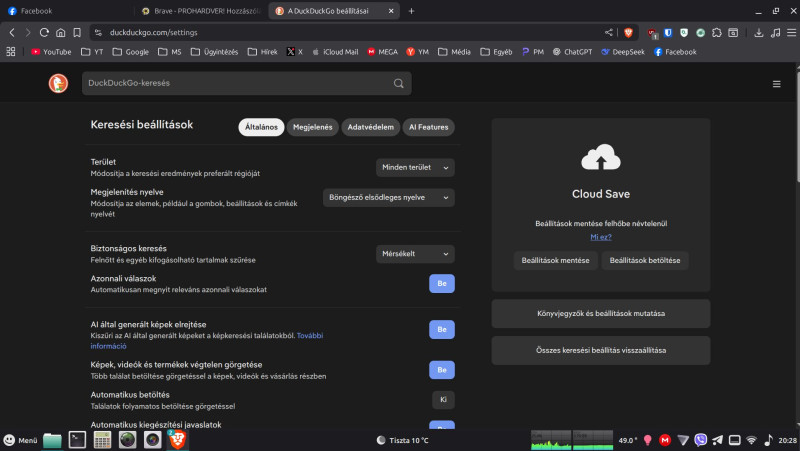Switch to the Megjelenés tab
This screenshot has height=451, width=800.
click(x=313, y=127)
